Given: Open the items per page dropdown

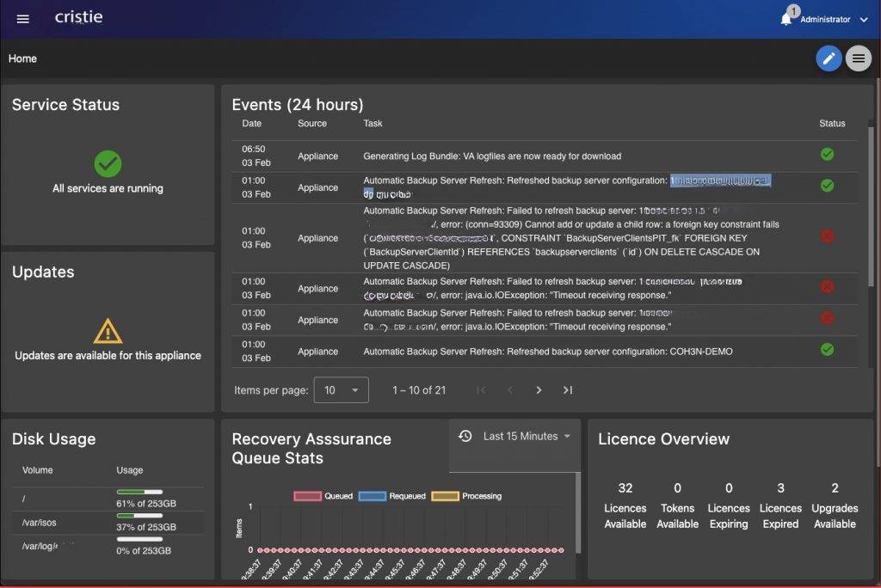Looking at the screenshot, I should click(341, 390).
